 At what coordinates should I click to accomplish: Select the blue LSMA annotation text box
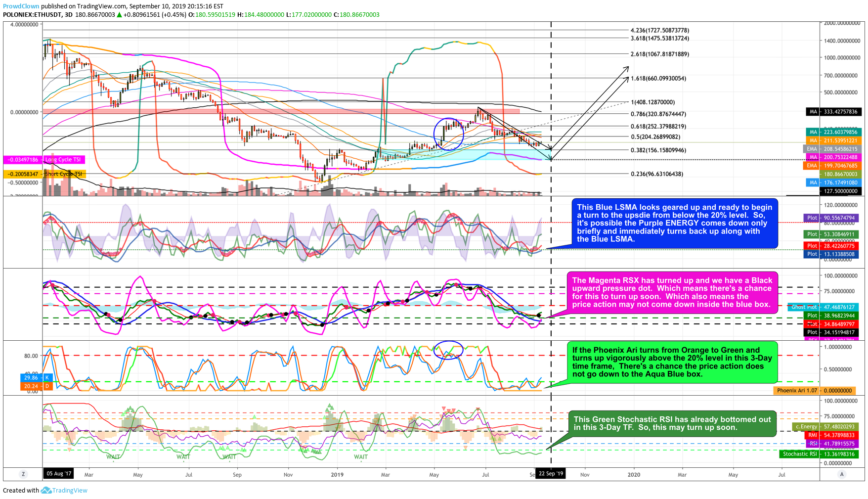click(675, 224)
